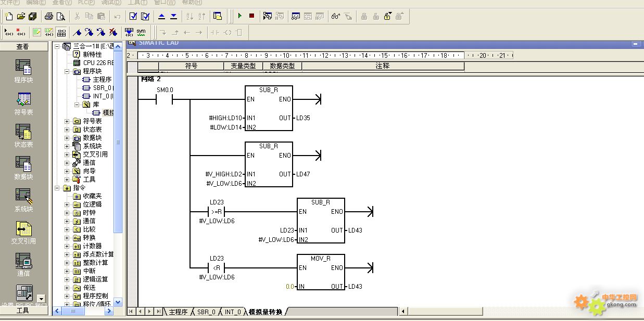Screen dimensions: 644x321
Task: Switch to the SBR_0 tab
Action: [x=206, y=312]
